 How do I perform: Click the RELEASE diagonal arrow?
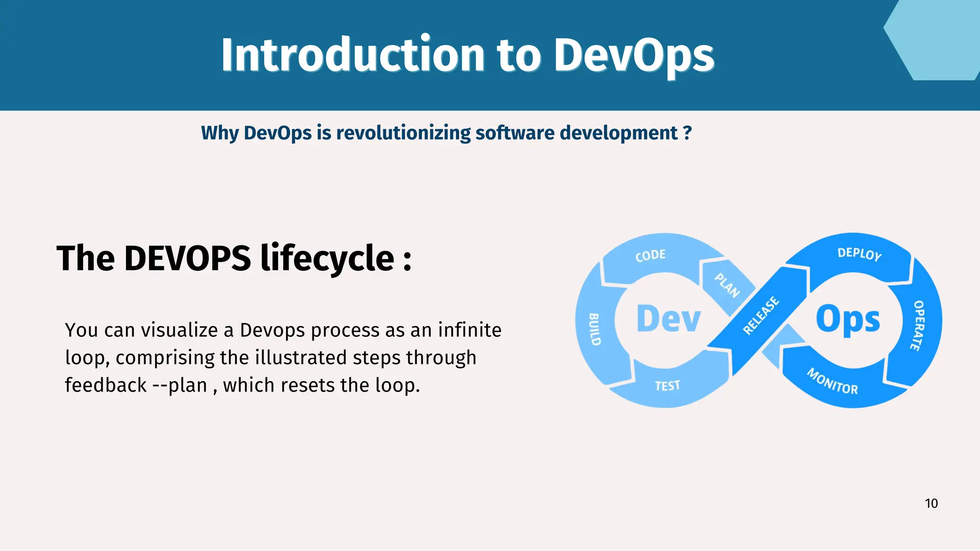pyautogui.click(x=761, y=315)
